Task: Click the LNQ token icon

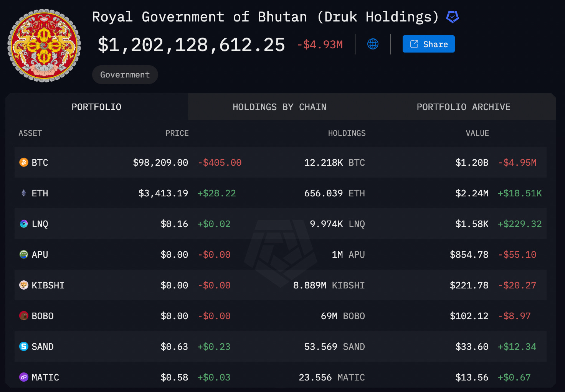Action: (24, 224)
